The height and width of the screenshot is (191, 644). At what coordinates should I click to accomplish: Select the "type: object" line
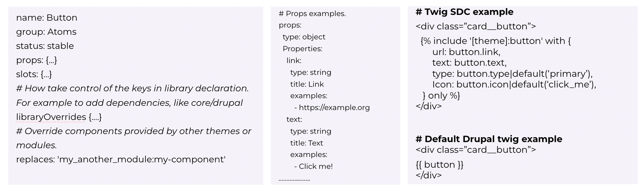pos(304,37)
